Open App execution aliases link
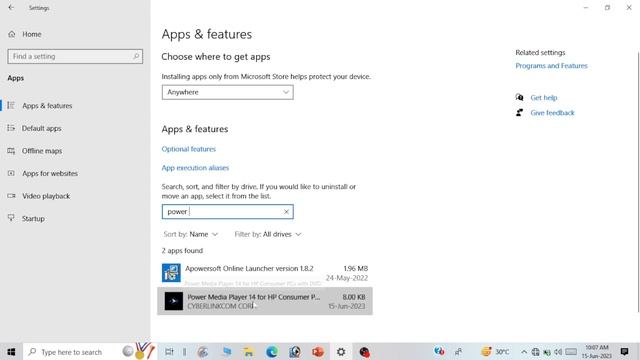 point(195,168)
